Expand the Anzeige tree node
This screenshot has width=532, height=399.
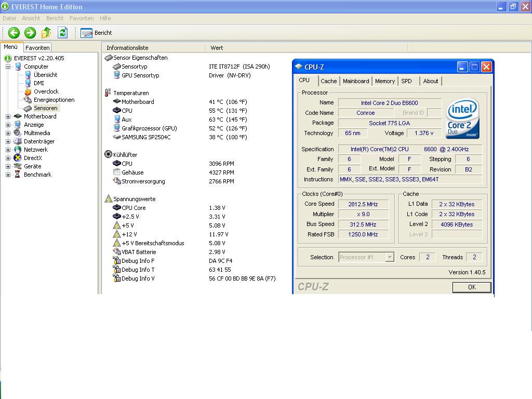click(x=8, y=125)
